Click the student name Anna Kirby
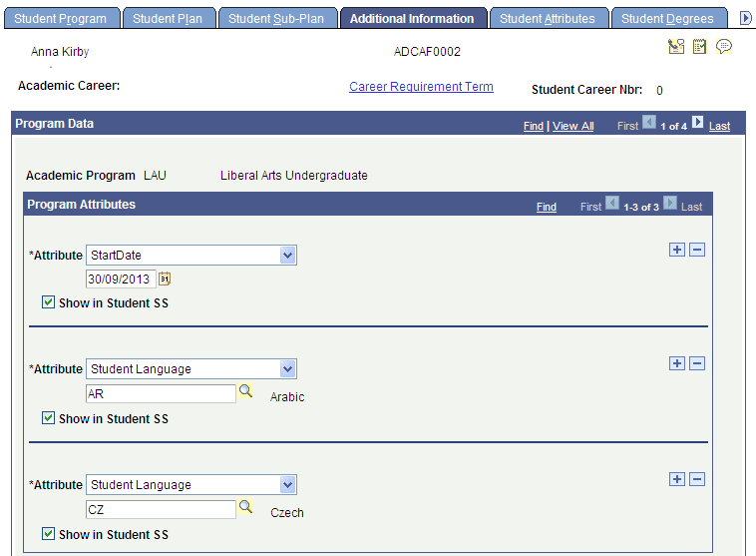 click(60, 52)
